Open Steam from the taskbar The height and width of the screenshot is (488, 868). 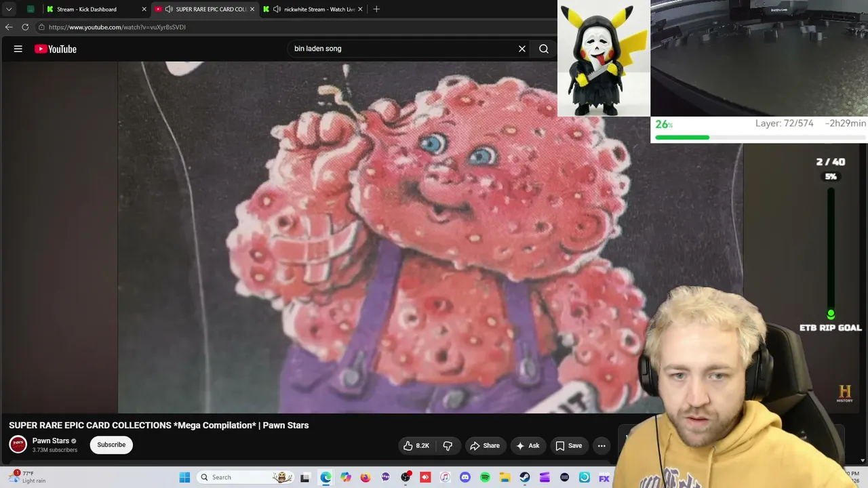click(x=525, y=477)
